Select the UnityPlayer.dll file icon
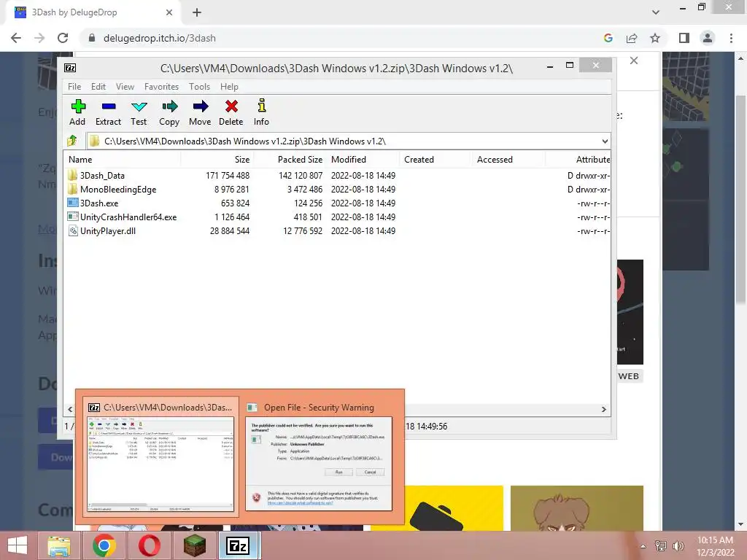747x560 pixels. click(72, 230)
